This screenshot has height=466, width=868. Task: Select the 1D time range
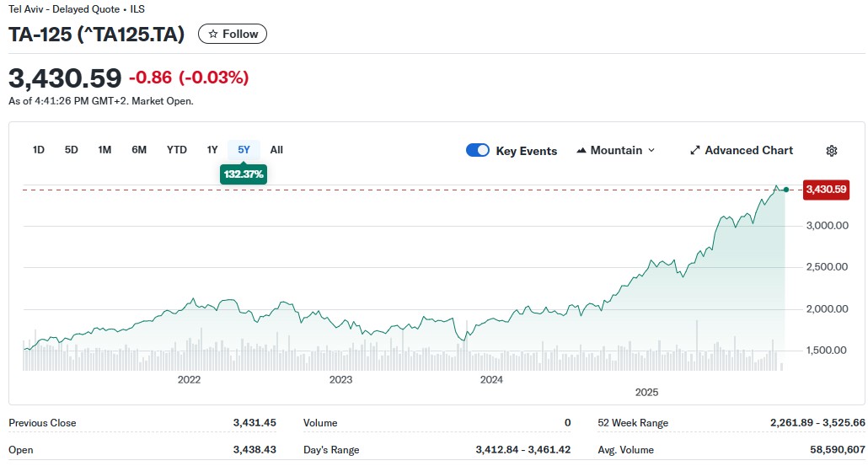(39, 150)
